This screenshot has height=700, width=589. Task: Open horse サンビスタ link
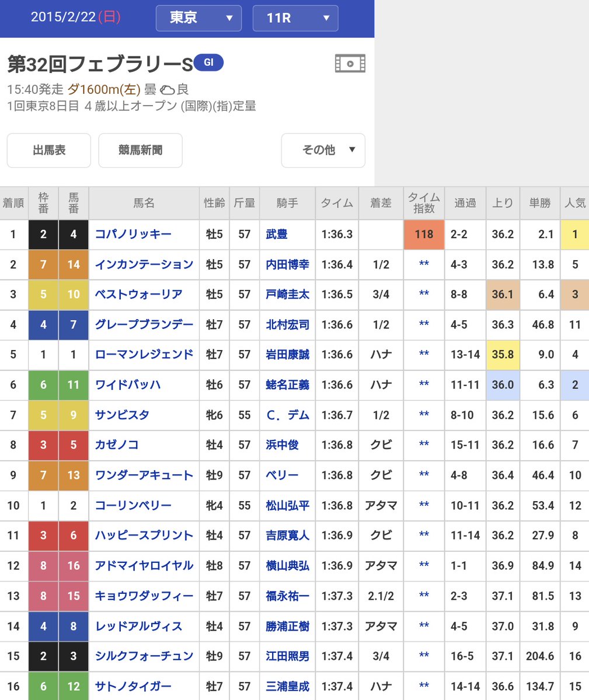tap(122, 415)
